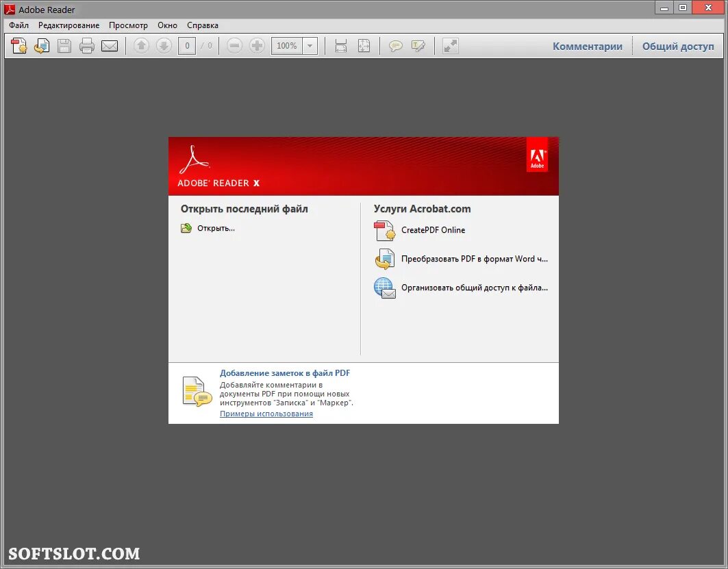Click the page number input field
Screen dimensions: 728x569
click(187, 45)
